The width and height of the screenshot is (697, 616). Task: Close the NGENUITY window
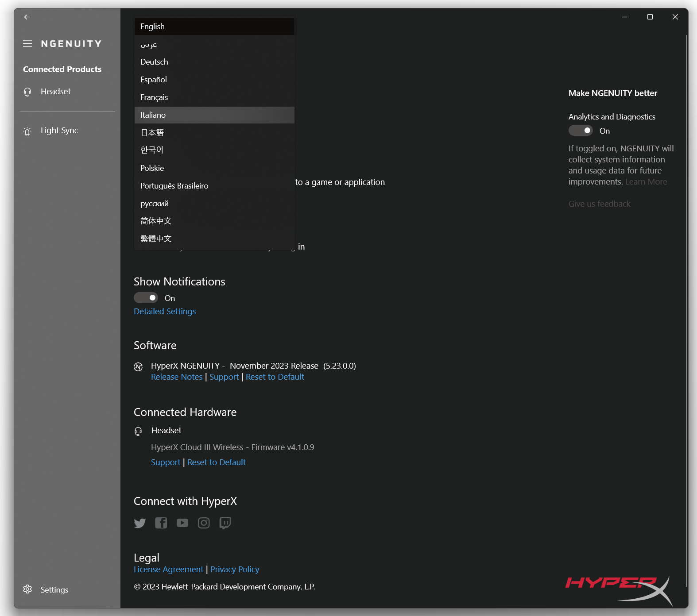click(675, 17)
